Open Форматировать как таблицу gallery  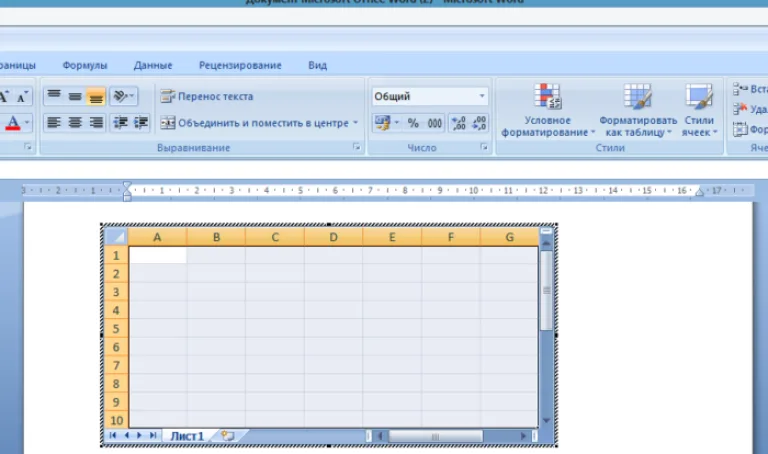point(638,110)
